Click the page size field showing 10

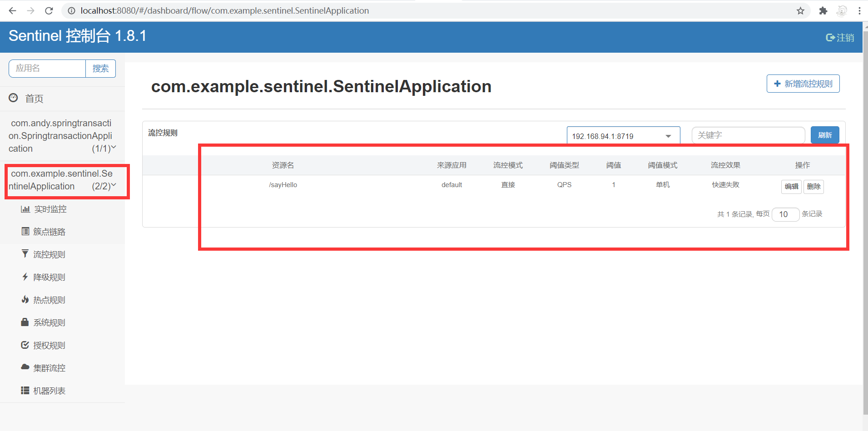click(x=785, y=214)
